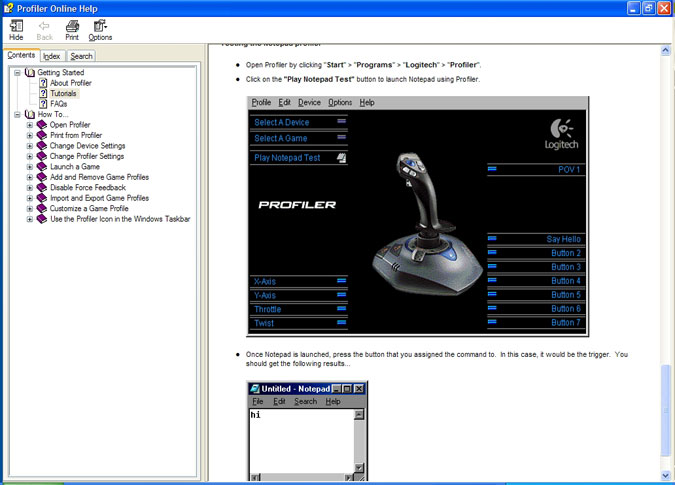Click the Use the Profiler Icon in Taskbar entry

[120, 219]
